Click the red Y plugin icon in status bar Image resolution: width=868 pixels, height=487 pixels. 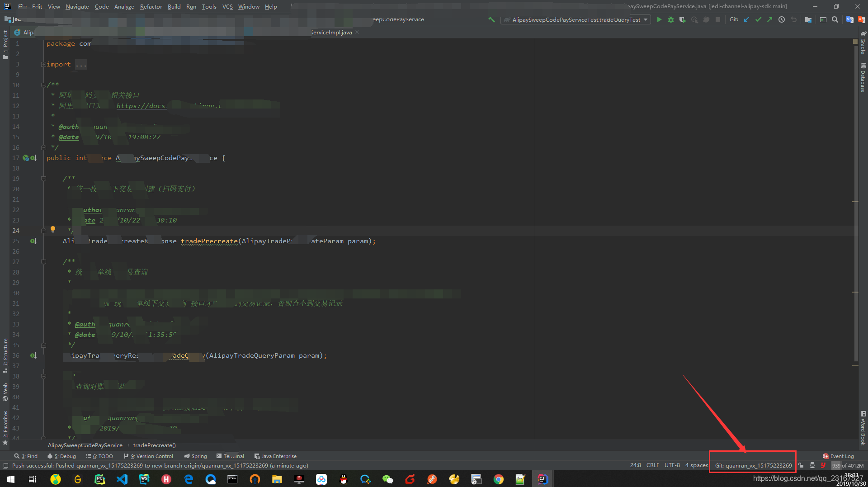[823, 465]
